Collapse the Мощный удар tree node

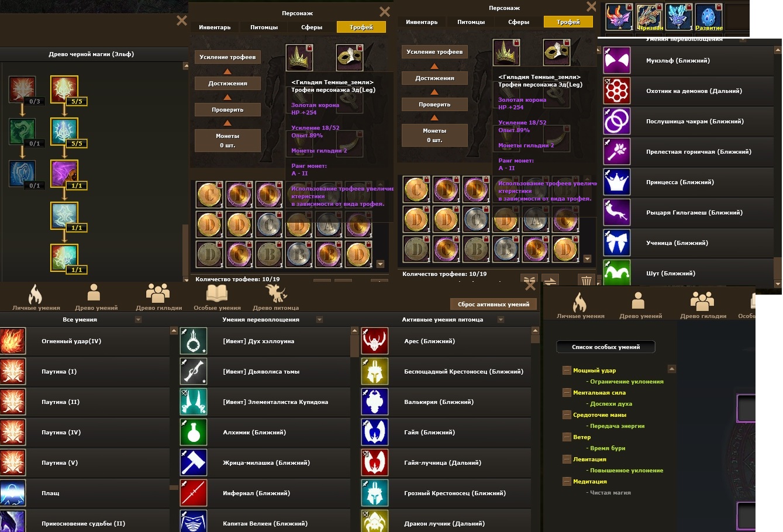point(567,371)
